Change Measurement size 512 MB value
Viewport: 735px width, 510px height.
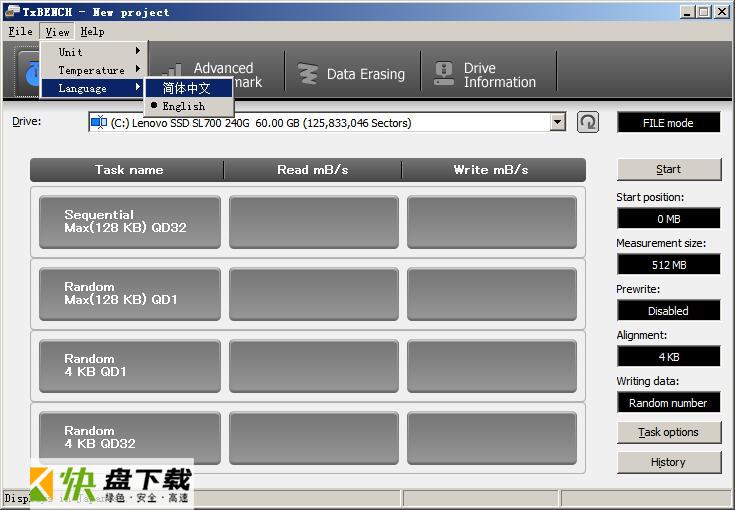[x=668, y=264]
